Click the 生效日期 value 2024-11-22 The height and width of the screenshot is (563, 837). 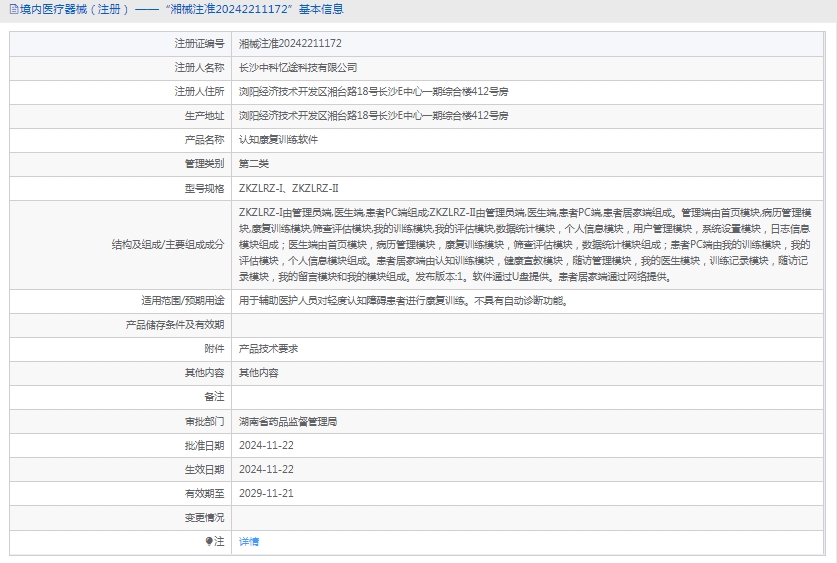(x=266, y=469)
